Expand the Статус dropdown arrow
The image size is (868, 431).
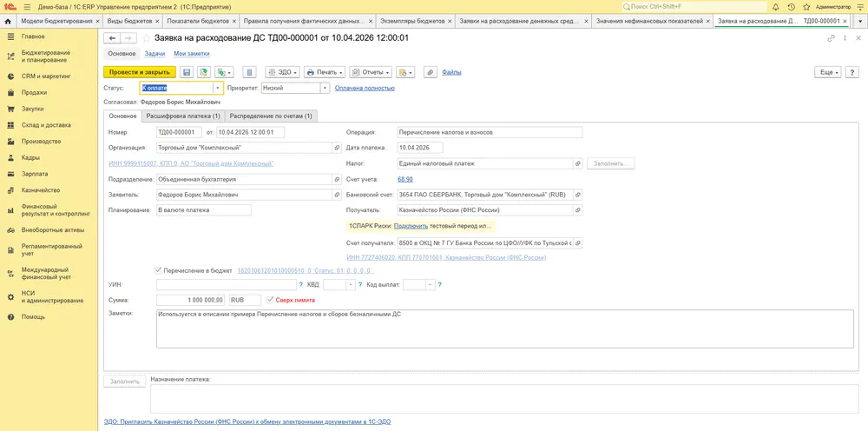tap(218, 88)
